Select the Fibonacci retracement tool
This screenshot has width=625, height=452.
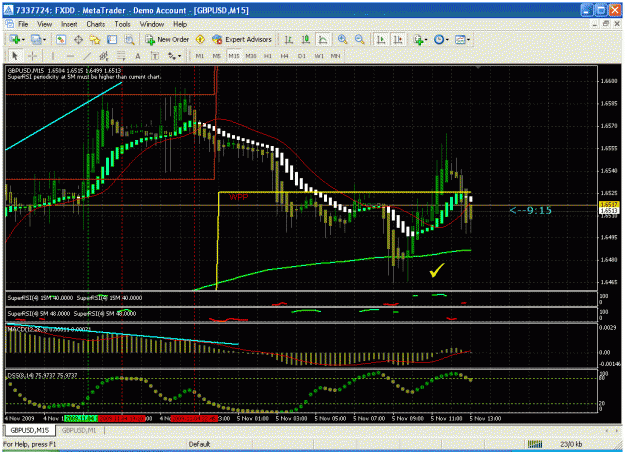click(x=121, y=56)
